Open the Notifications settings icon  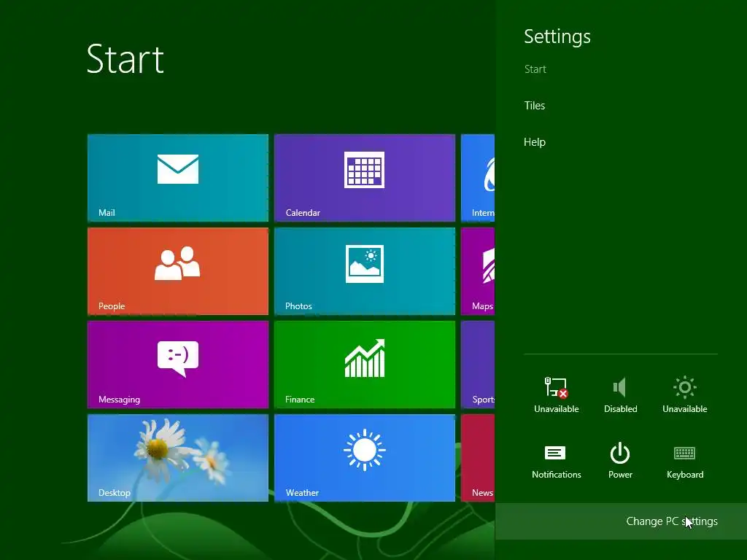556,461
